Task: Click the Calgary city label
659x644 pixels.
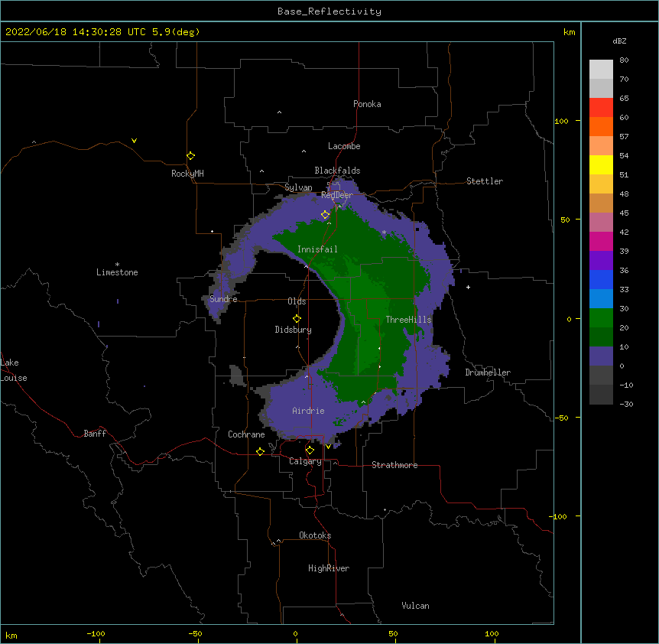Action: click(x=306, y=461)
